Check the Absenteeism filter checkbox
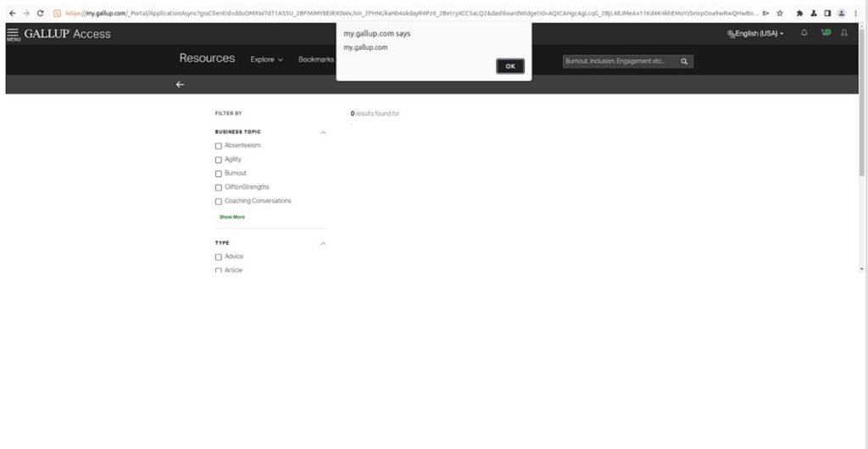 pos(219,146)
